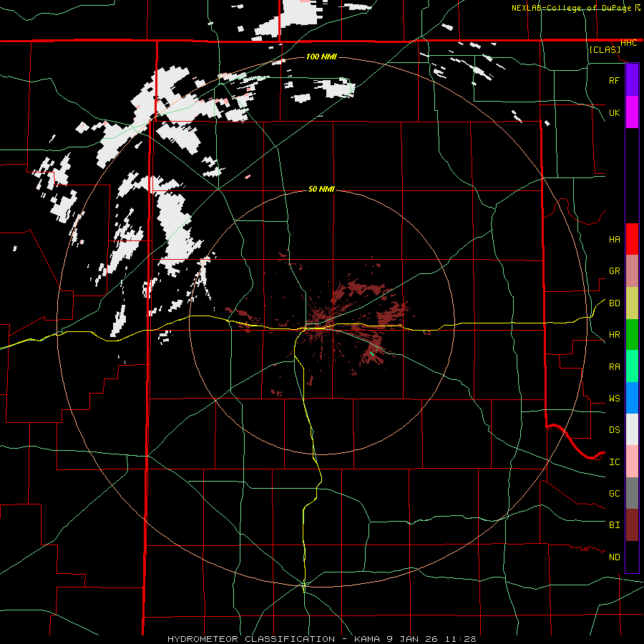
Task: Click the BI legend label
Action: click(x=614, y=525)
